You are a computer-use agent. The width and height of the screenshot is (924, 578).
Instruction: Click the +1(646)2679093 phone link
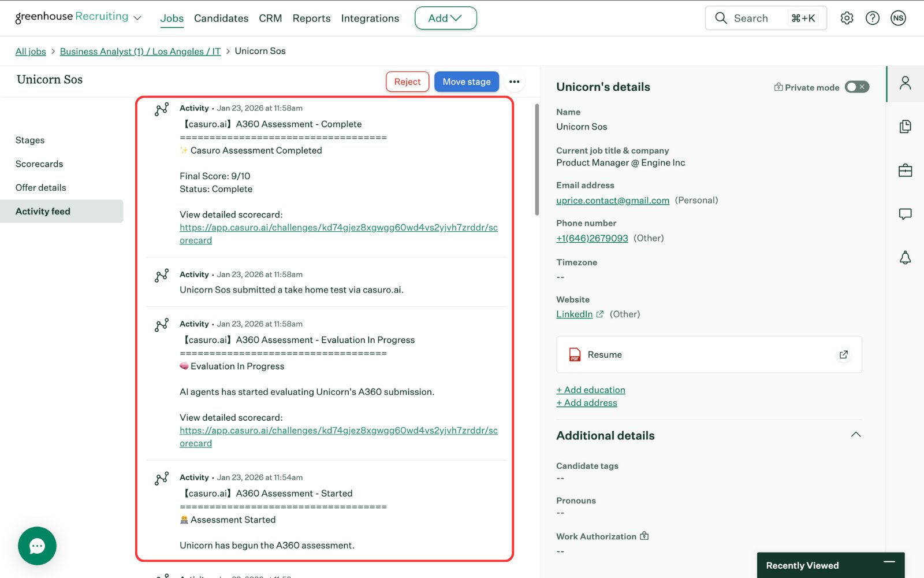coord(592,238)
